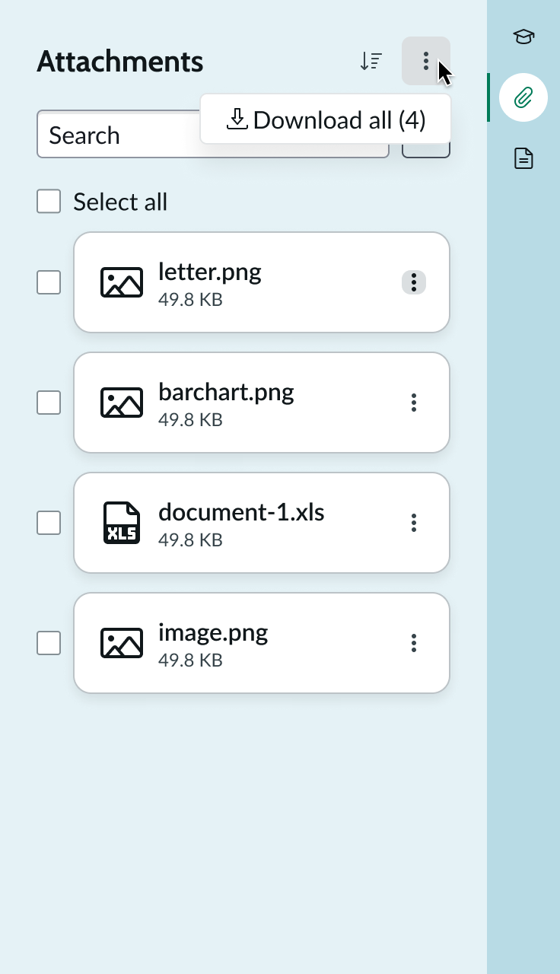This screenshot has height=974, width=560.
Task: Open more options for document-1.xls
Action: (x=414, y=523)
